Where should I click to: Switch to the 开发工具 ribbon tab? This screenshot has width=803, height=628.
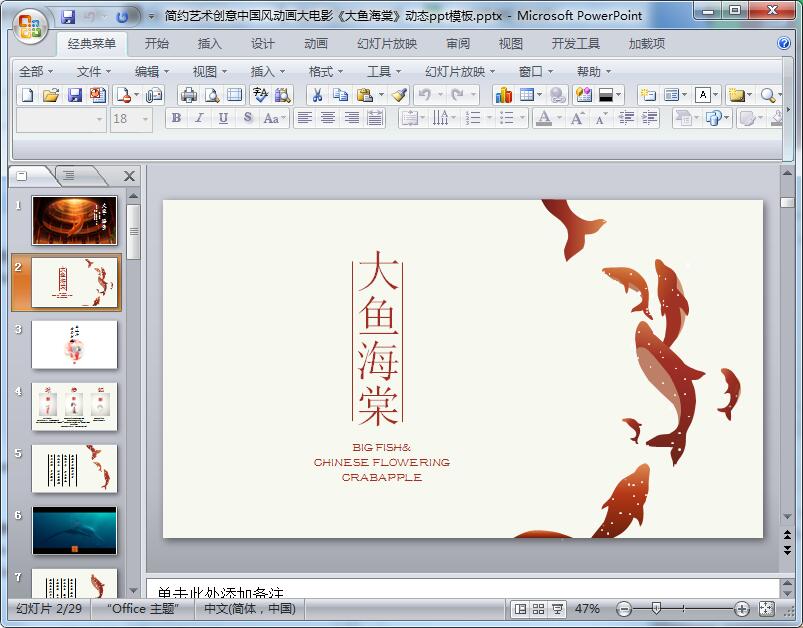pos(576,44)
